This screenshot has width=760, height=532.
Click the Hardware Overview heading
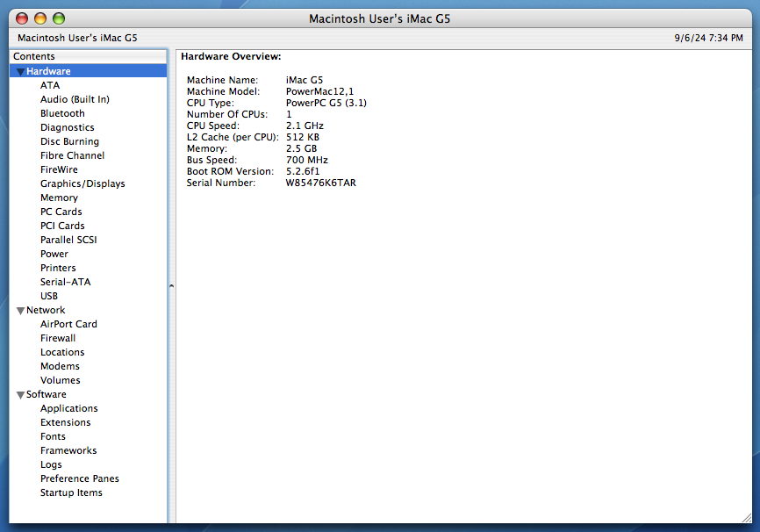pos(231,57)
